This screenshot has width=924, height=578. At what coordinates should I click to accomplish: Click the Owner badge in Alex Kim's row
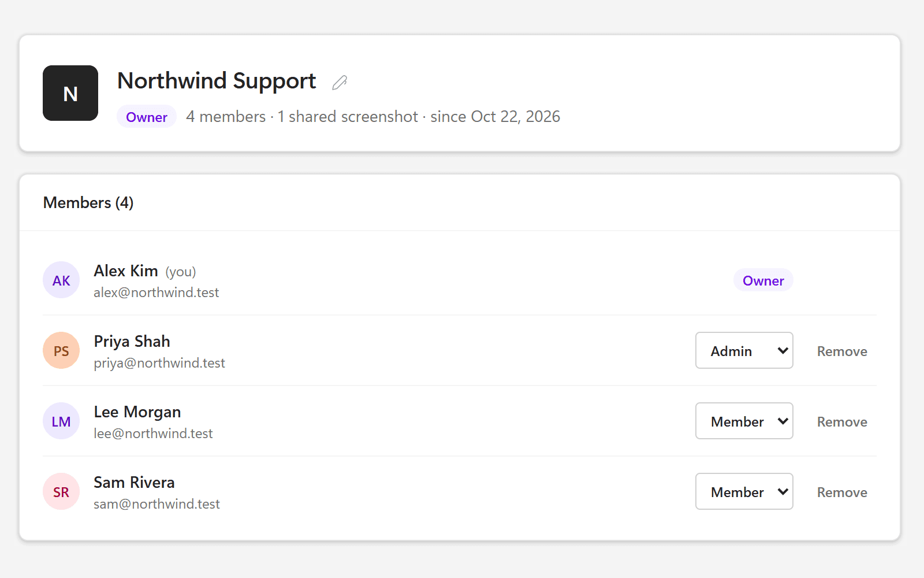click(763, 280)
